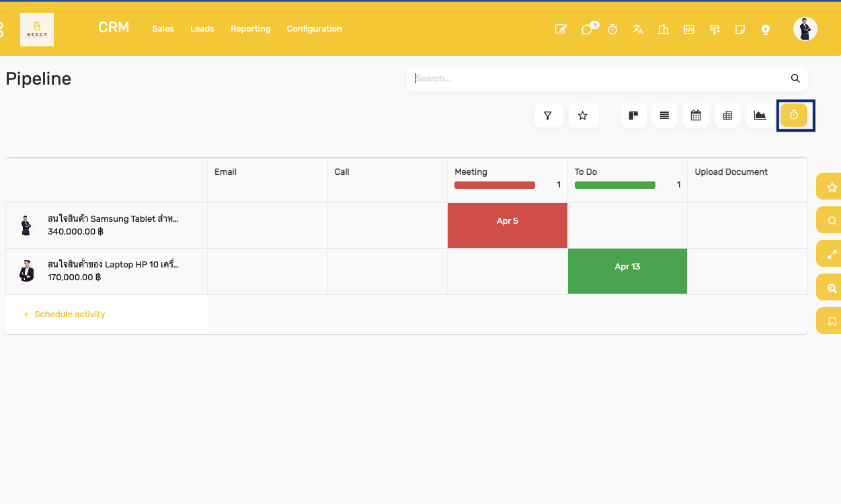This screenshot has width=841, height=504.
Task: Open the red Apr 5 meeting cell
Action: 508,225
